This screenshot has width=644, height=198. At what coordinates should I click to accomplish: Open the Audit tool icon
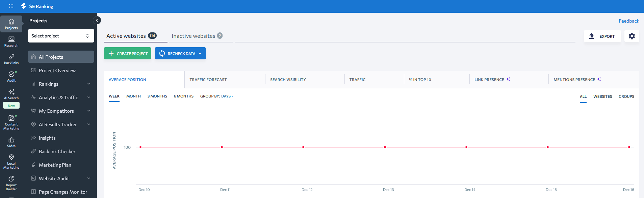pos(11,77)
